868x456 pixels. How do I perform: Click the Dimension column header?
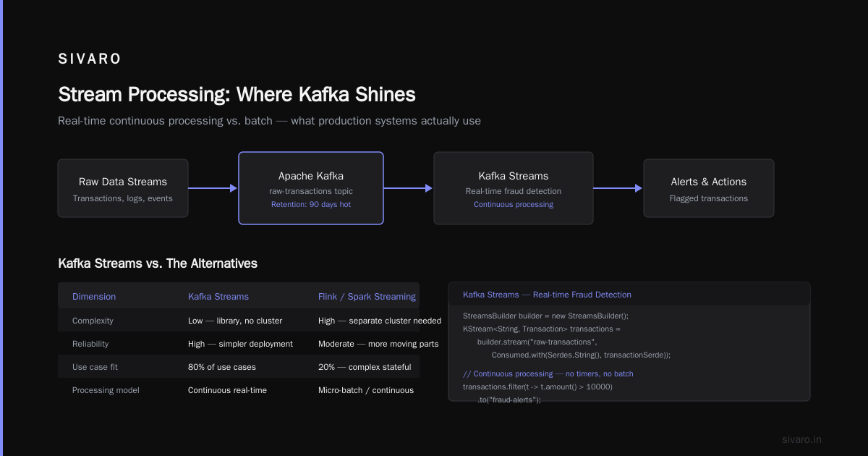94,297
